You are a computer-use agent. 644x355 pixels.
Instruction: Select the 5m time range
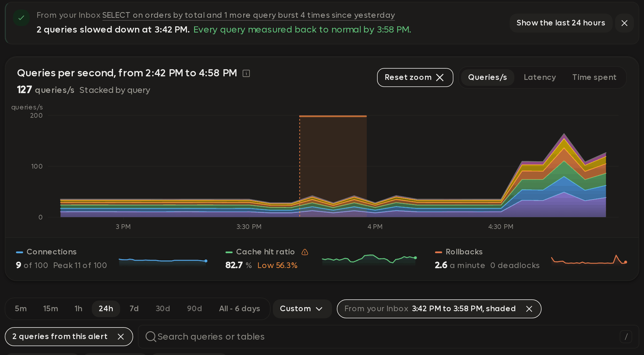[21, 309]
